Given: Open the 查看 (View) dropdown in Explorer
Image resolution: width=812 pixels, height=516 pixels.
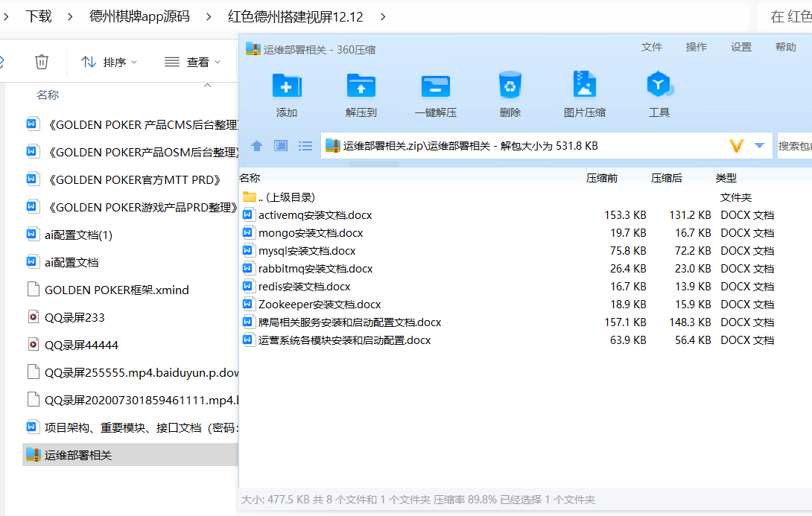Looking at the screenshot, I should click(x=192, y=62).
